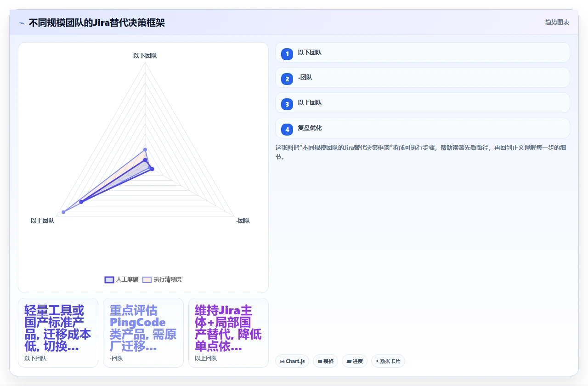The width and height of the screenshot is (588, 386).
Task: Click the Chart.js tag chip
Action: click(292, 361)
